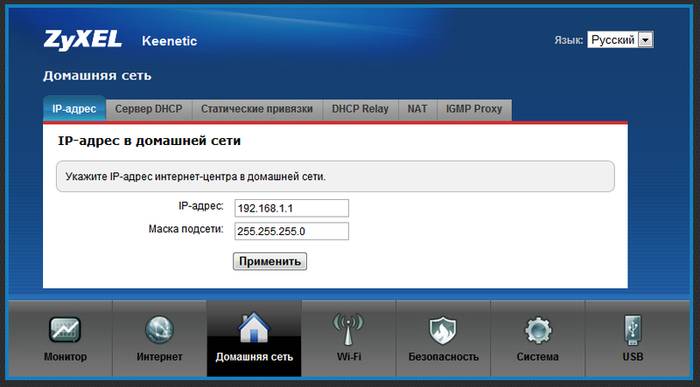Switch to the NAT tab
700x387 pixels.
(x=417, y=109)
